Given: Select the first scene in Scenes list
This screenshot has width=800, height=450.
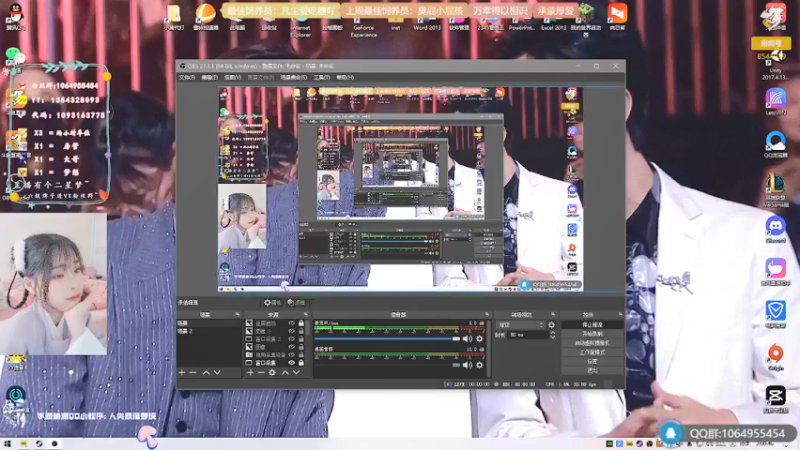Looking at the screenshot, I should [208, 323].
